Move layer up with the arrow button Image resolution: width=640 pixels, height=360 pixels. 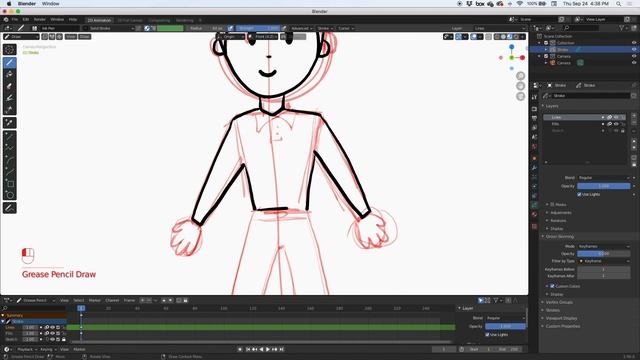click(x=633, y=141)
